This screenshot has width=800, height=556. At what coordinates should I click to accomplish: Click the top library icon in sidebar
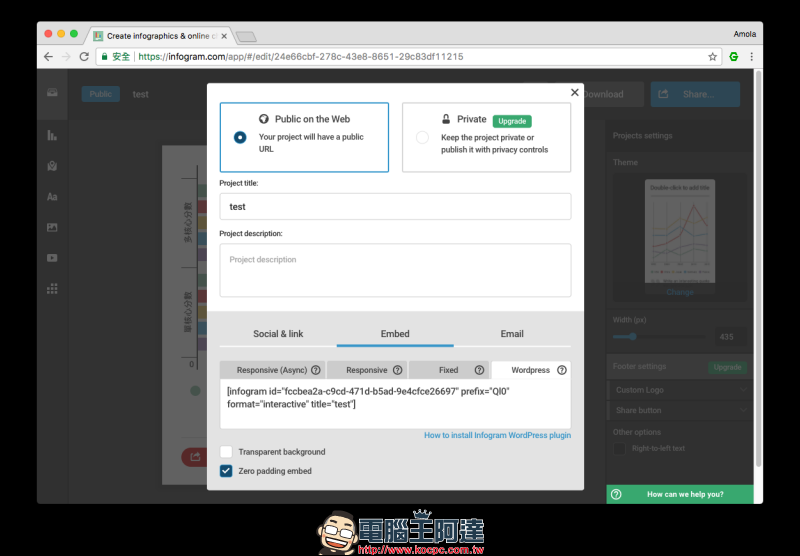click(x=52, y=92)
